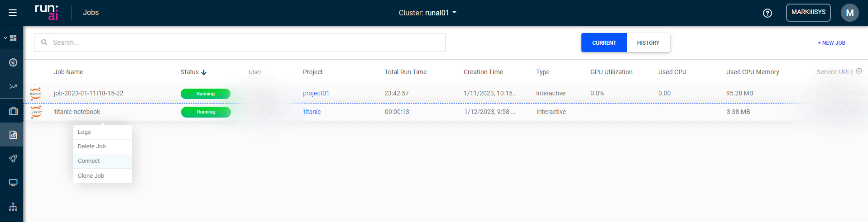Image resolution: width=868 pixels, height=222 pixels.
Task: Click the 00:00:13 run time cell
Action: tap(397, 112)
